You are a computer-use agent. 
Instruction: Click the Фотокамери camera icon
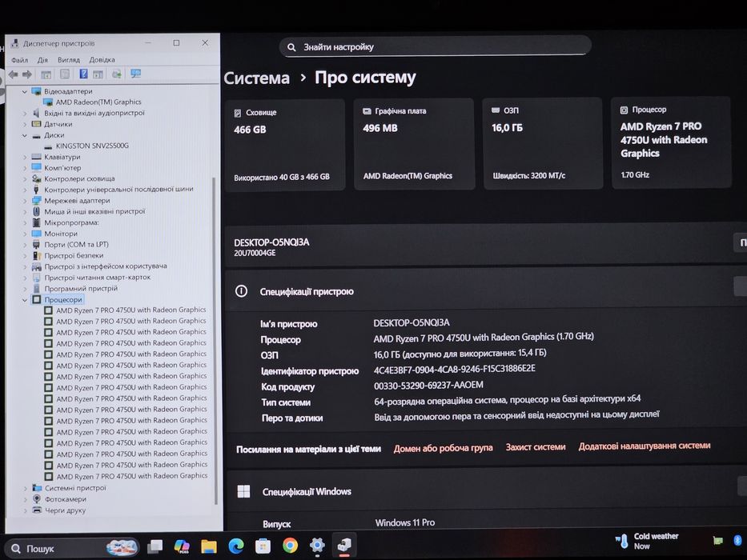click(37, 499)
